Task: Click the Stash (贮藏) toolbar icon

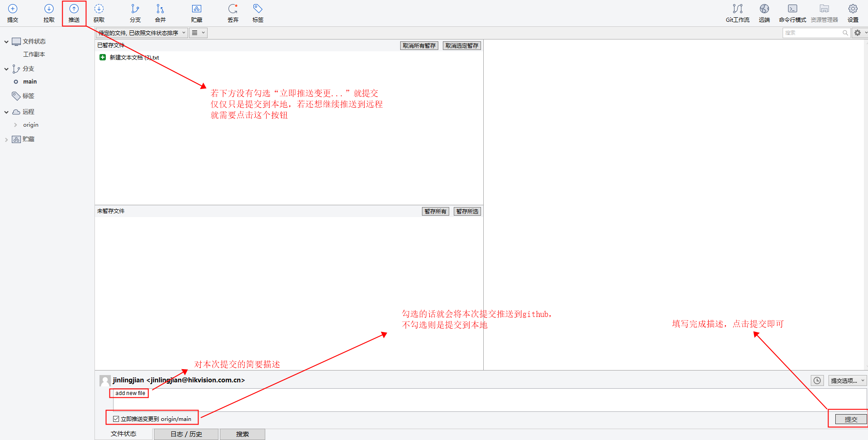Action: click(x=197, y=13)
